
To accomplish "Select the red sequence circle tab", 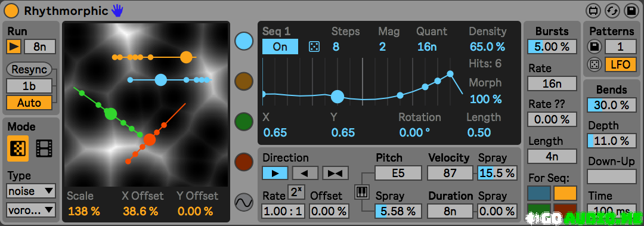I will click(x=243, y=162).
